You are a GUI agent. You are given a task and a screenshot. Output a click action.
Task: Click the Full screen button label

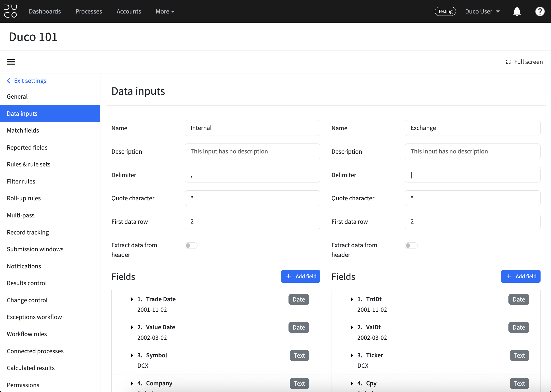pos(528,62)
